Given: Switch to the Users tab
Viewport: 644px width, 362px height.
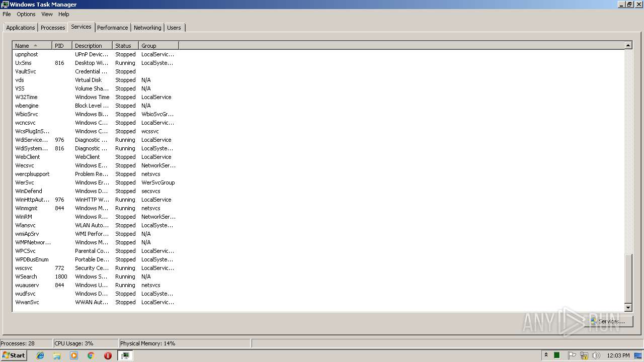Looking at the screenshot, I should (174, 28).
